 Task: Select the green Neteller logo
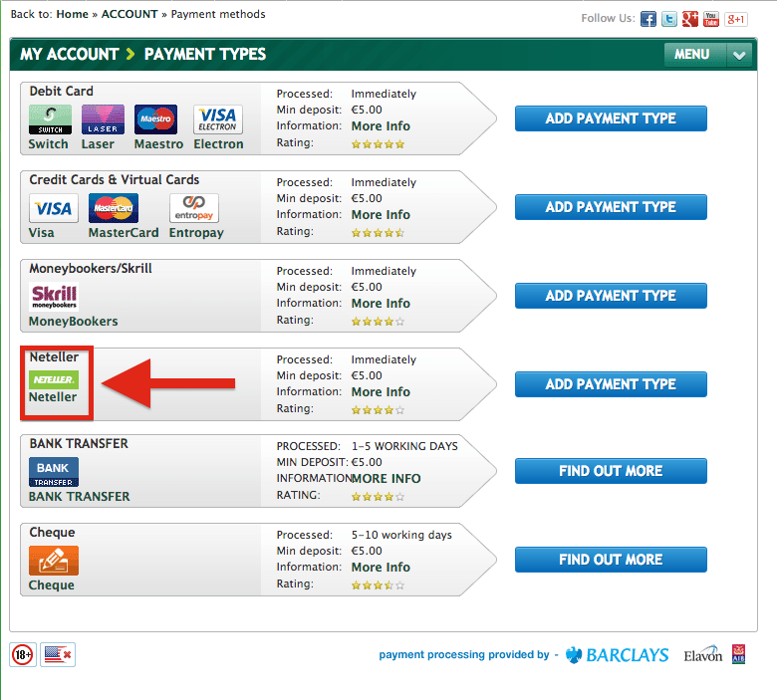pos(54,380)
